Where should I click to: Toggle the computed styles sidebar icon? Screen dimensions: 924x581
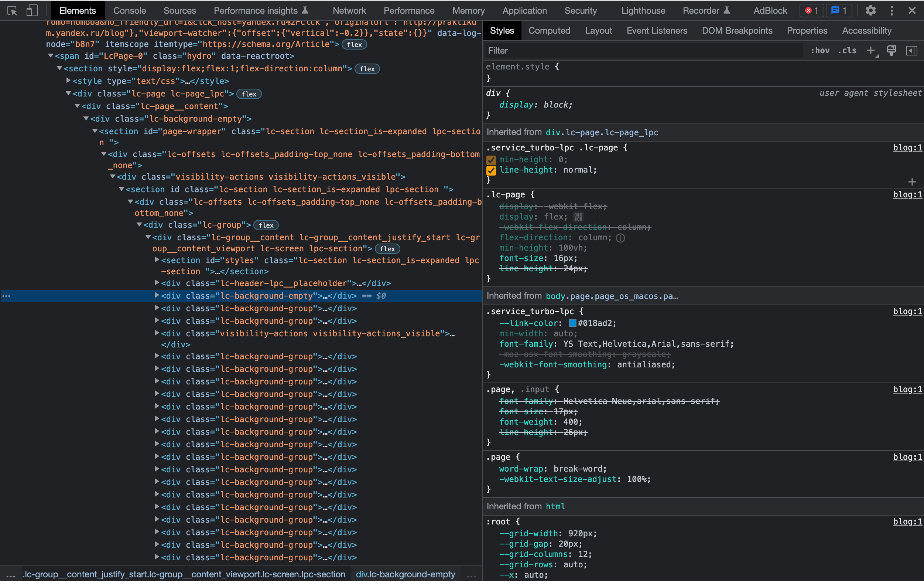click(912, 50)
